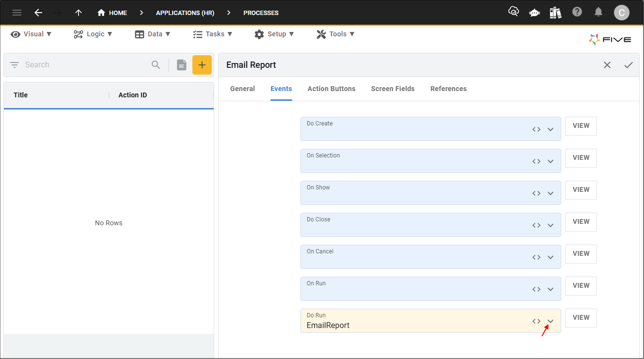Viewport: 644px width, 359px height.
Task: Click VIEW button next to Do Run
Action: coord(581,318)
